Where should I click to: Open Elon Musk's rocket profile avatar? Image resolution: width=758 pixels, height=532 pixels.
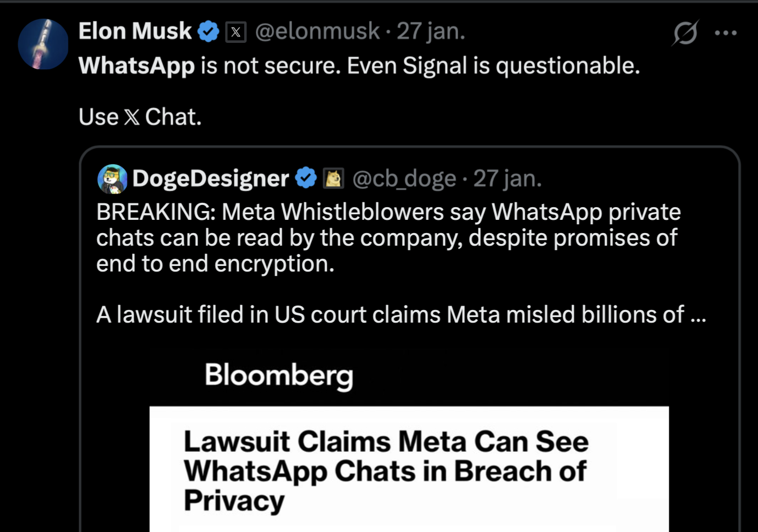(43, 44)
